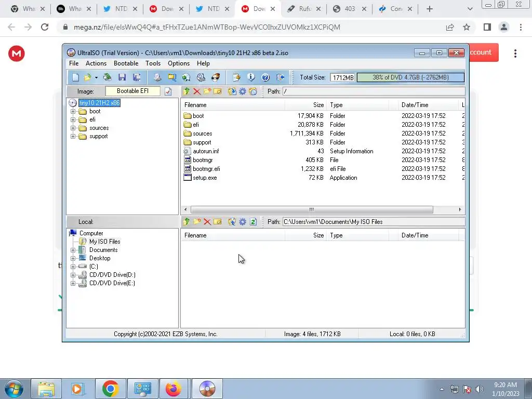Click the Local Path input field
Image resolution: width=532 pixels, height=399 pixels.
point(374,221)
